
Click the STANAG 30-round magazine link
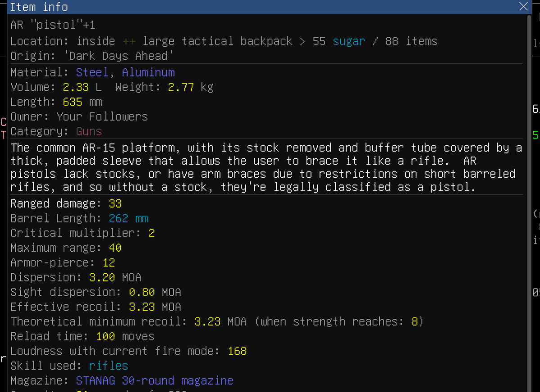[x=154, y=381]
